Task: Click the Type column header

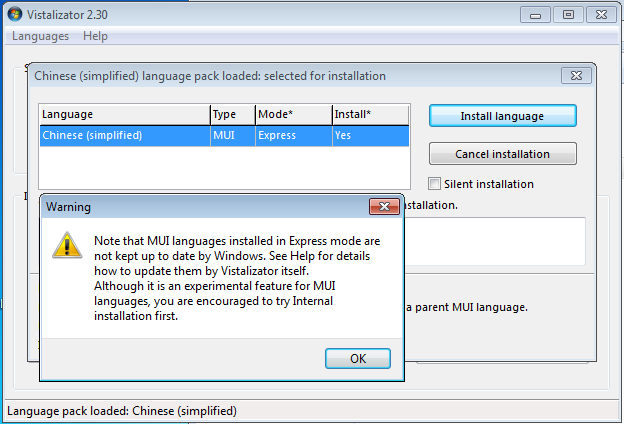Action: click(233, 115)
